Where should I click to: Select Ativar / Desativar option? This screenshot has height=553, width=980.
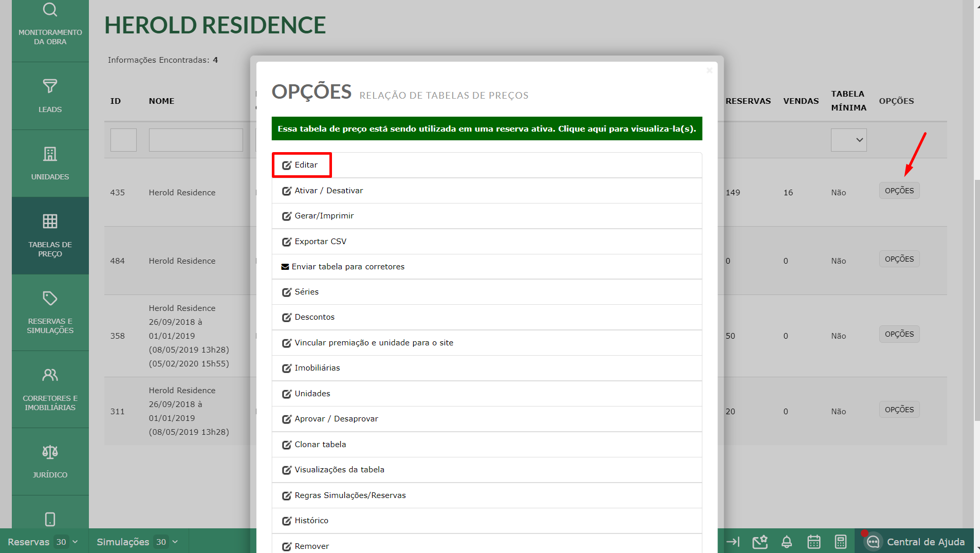pyautogui.click(x=487, y=191)
